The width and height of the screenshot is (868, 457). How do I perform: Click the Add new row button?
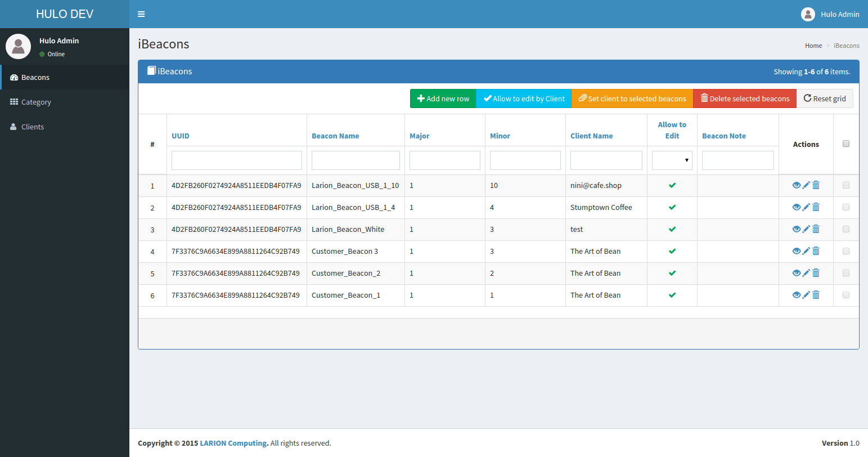(443, 98)
